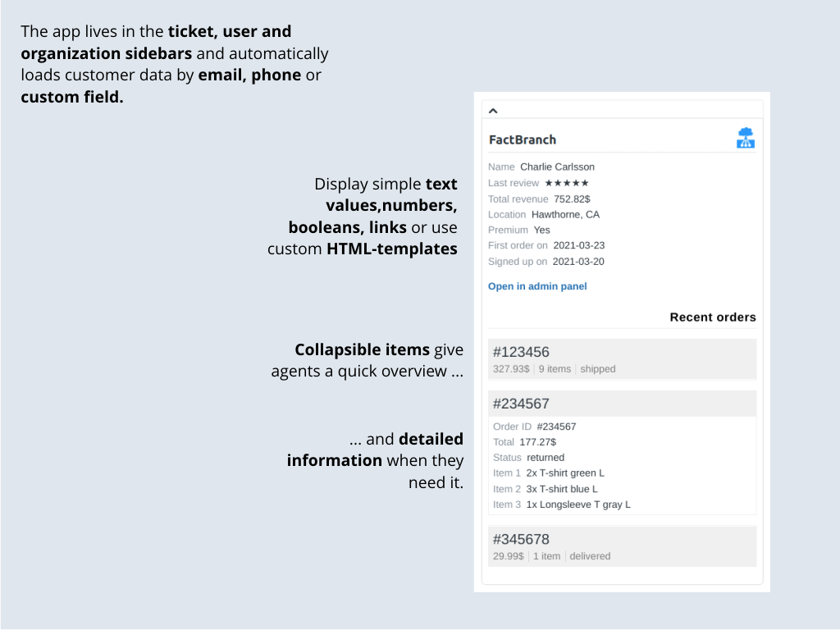Viewport: 840px width, 630px height.
Task: Toggle the shipped status on order #123456
Action: (x=597, y=368)
